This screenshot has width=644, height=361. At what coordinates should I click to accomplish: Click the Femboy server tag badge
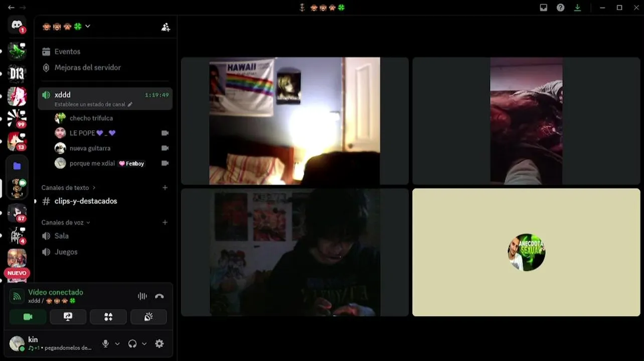click(x=131, y=163)
